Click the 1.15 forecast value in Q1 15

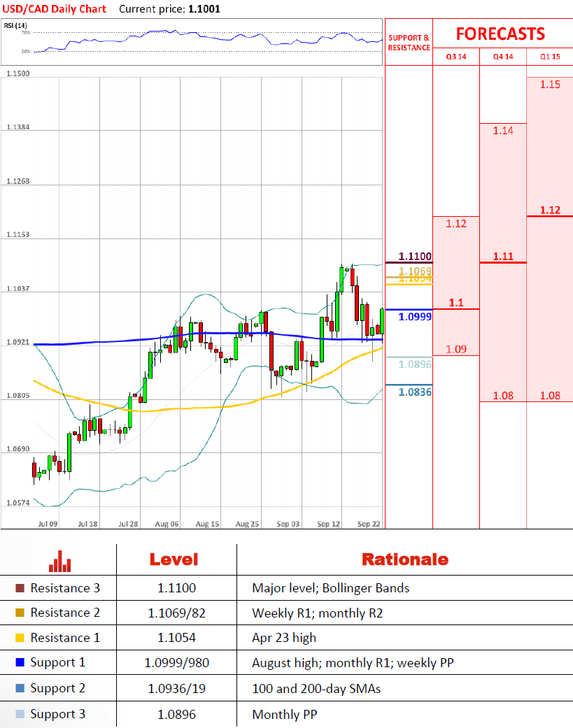tap(550, 85)
